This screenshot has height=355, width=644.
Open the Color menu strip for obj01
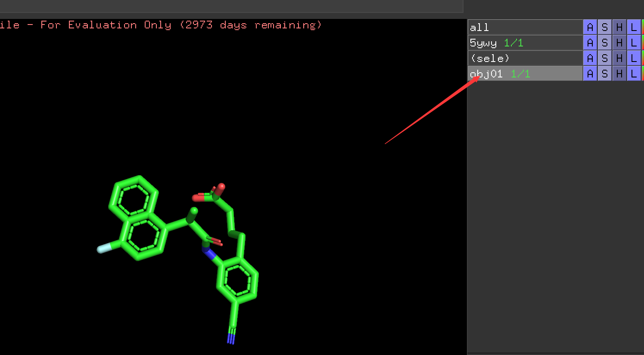click(x=642, y=74)
